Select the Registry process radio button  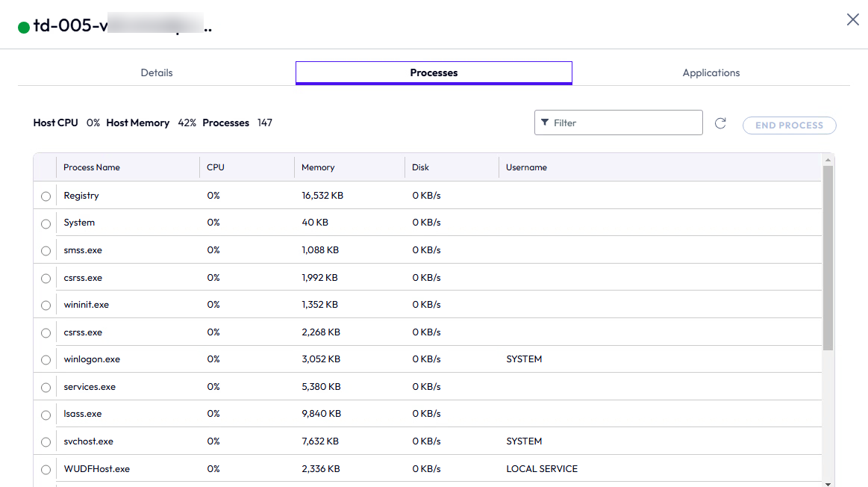pyautogui.click(x=46, y=196)
